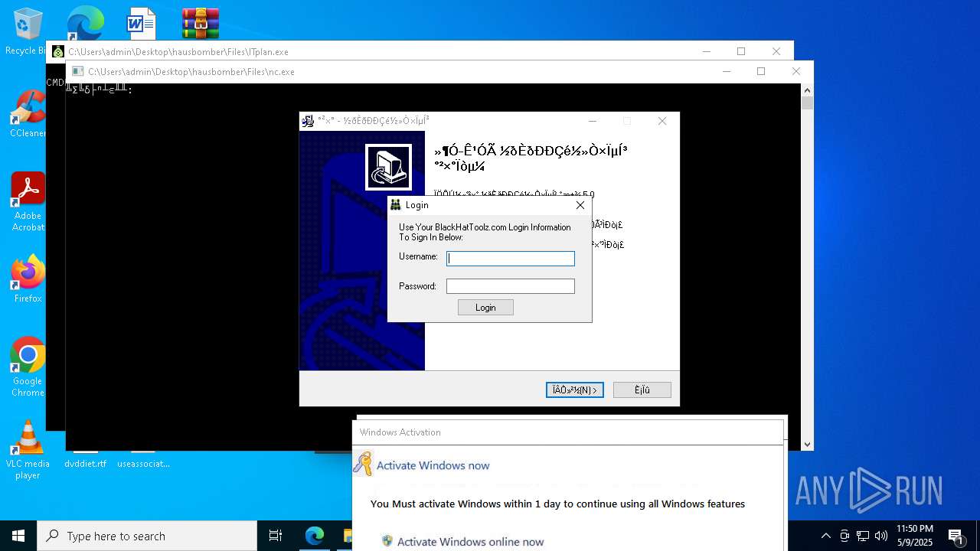This screenshot has width=980, height=551.
Task: Click the Activate Windows online now link
Action: click(470, 542)
